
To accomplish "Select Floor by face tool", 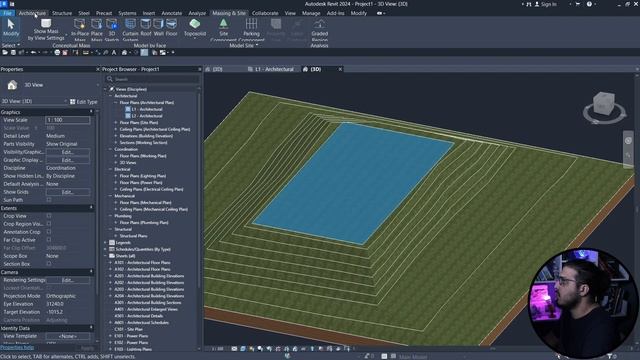I will click(x=171, y=27).
